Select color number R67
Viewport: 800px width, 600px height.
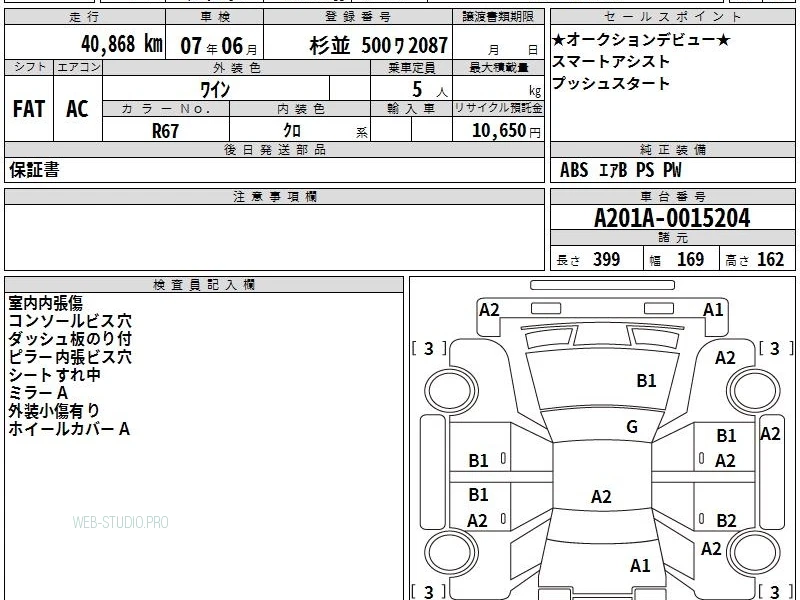[x=165, y=131]
